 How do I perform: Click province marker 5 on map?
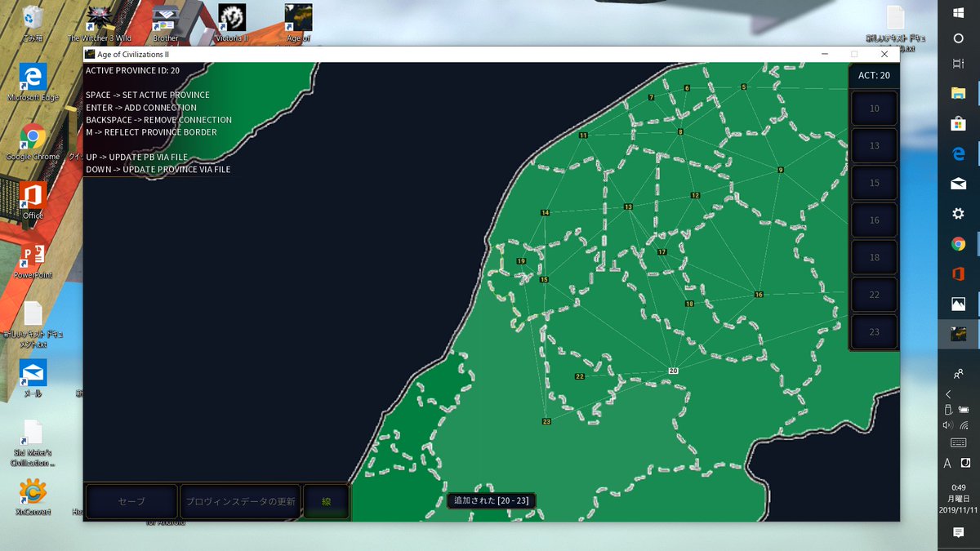(x=744, y=87)
